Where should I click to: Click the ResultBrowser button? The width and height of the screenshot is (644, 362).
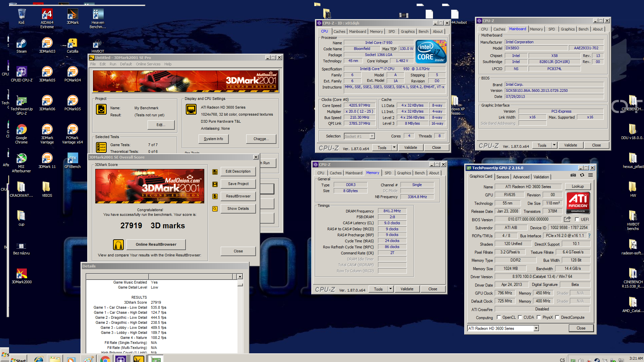click(238, 196)
